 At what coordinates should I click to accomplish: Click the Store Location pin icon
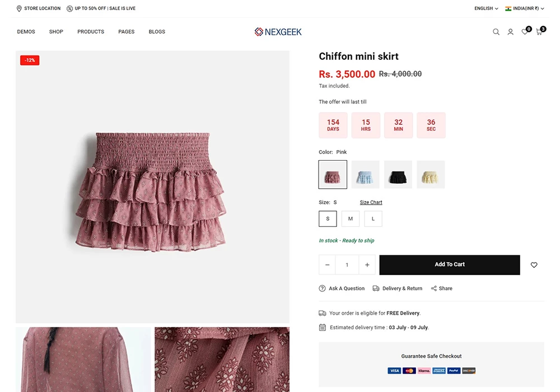pyautogui.click(x=19, y=8)
